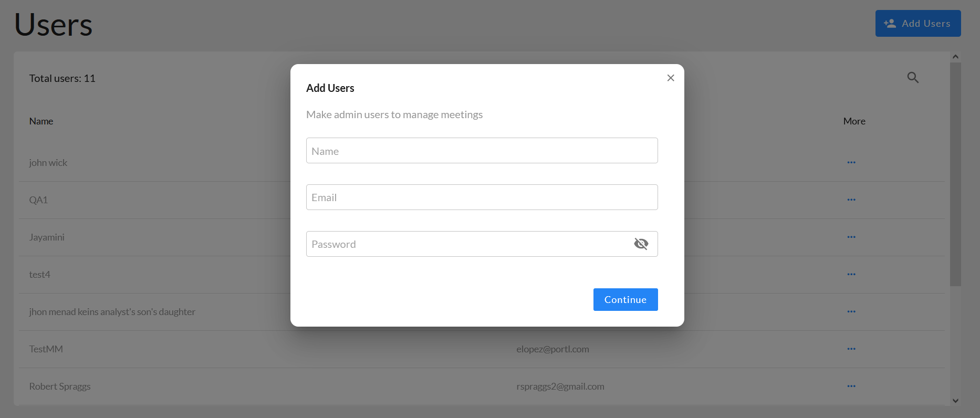
Task: Close the Add Users dialog
Action: tap(671, 78)
